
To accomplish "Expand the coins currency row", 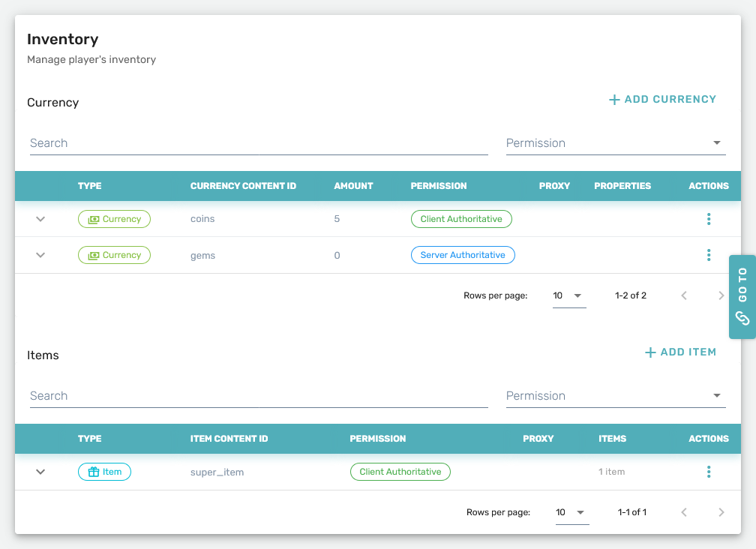I will [x=40, y=219].
